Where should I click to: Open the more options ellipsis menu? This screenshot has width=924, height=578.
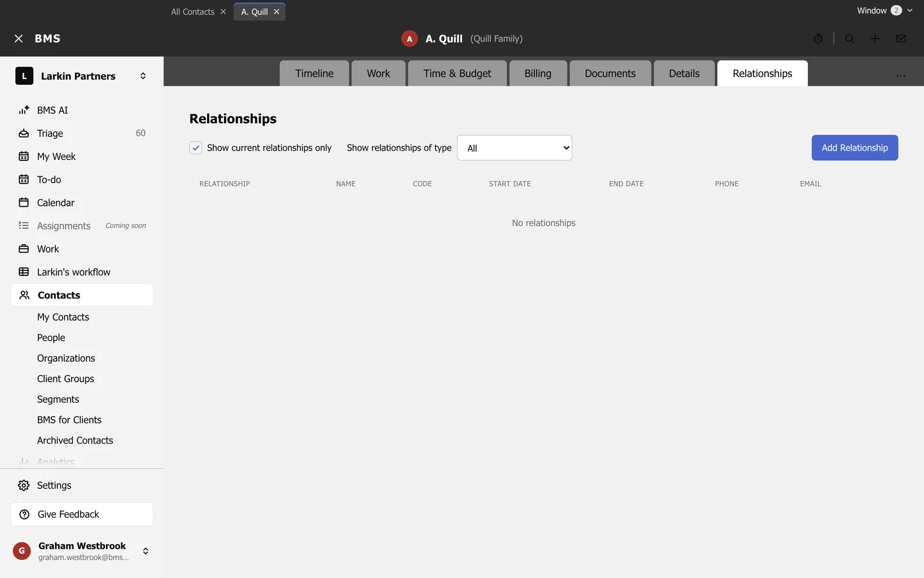pos(901,75)
